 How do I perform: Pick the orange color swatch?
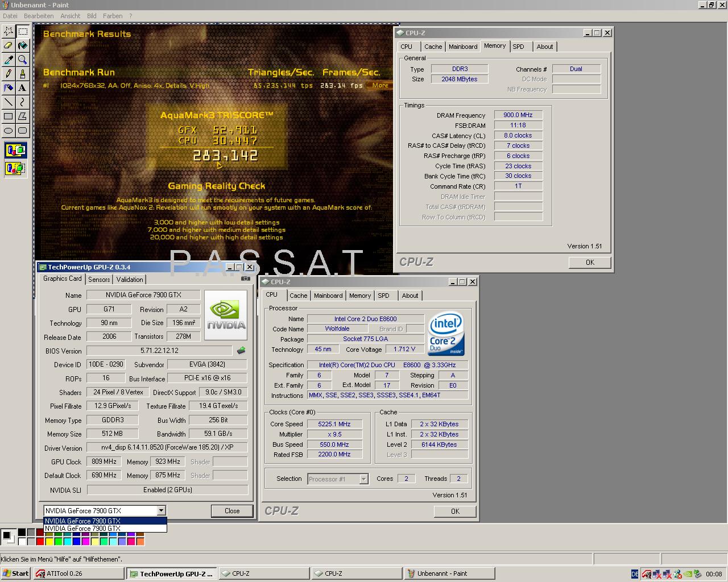click(140, 542)
